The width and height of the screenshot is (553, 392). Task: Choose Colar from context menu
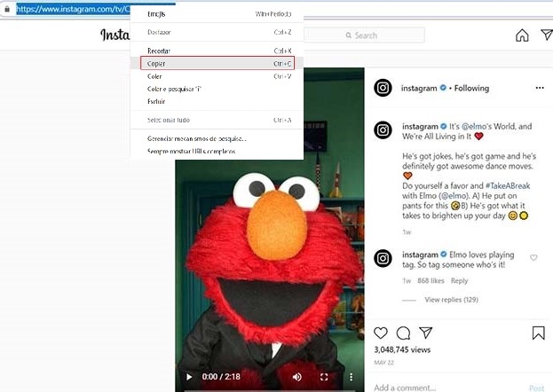[217, 76]
